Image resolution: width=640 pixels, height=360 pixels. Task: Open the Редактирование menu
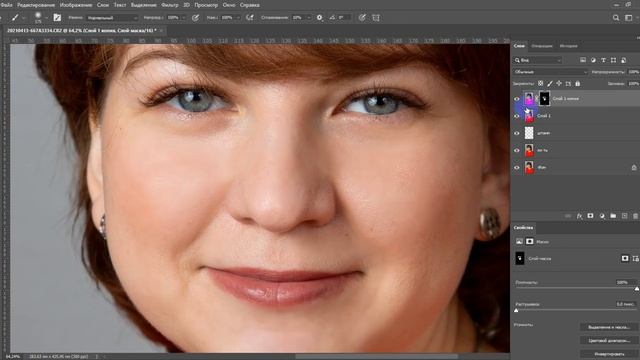(x=36, y=5)
